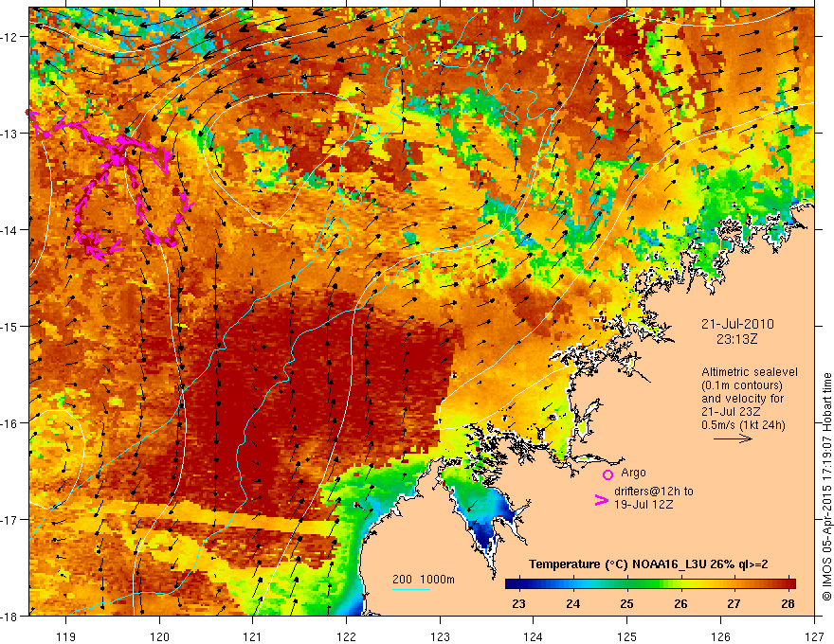Click the magenta drifters arrowhead legend symbol
Image resolution: width=834 pixels, height=644 pixels.
click(601, 500)
